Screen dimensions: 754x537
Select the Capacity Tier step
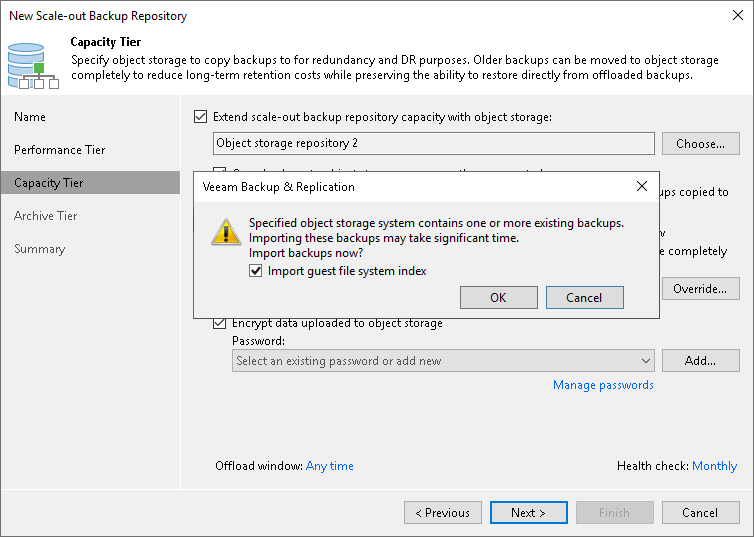pos(49,183)
